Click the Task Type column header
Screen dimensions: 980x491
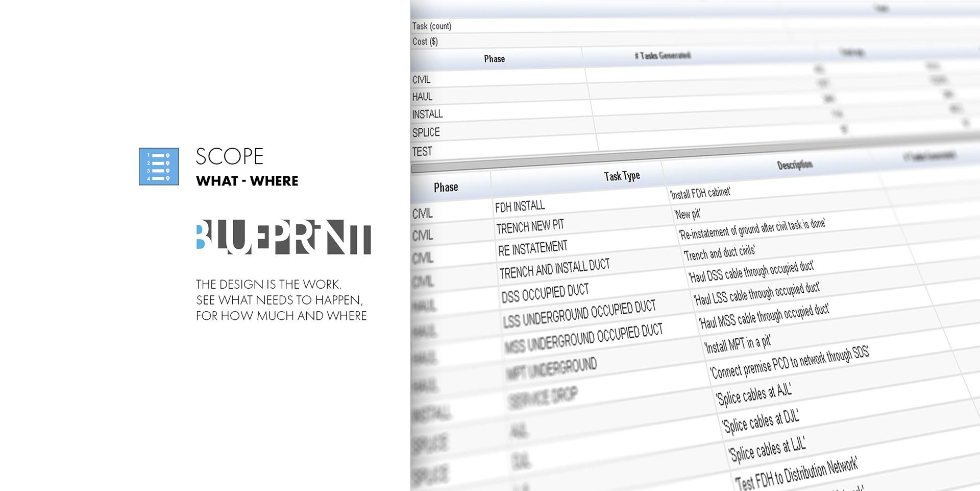coord(622,176)
